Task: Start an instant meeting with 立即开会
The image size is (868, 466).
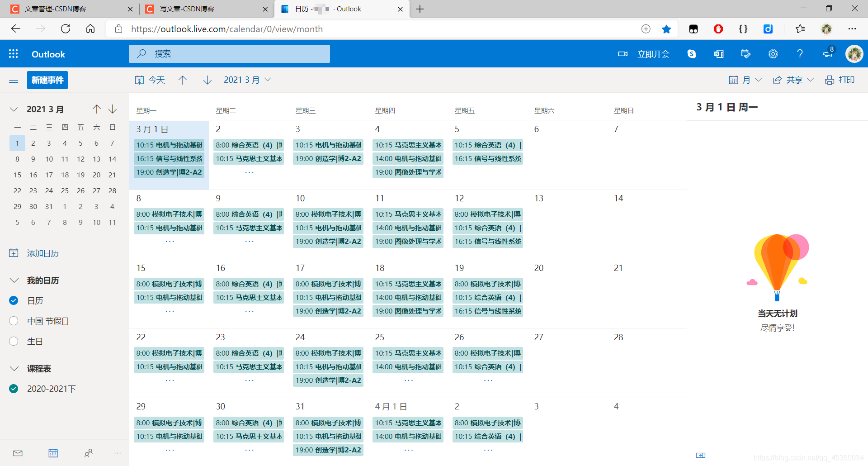Action: 644,54
